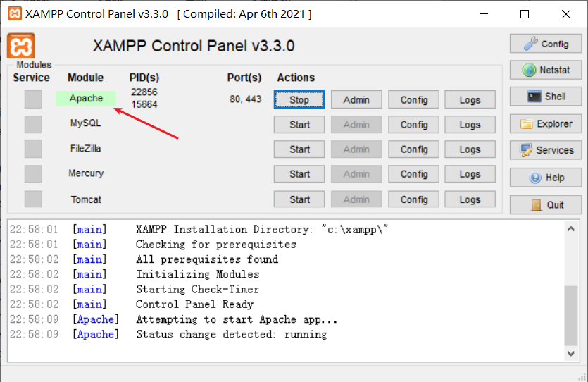Launch Shell with the terminal icon

546,97
